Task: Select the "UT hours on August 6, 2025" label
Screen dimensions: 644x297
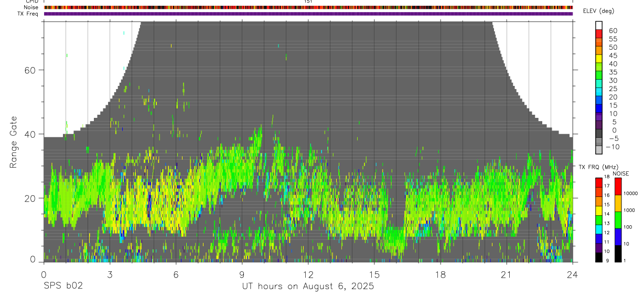Action: point(308,287)
